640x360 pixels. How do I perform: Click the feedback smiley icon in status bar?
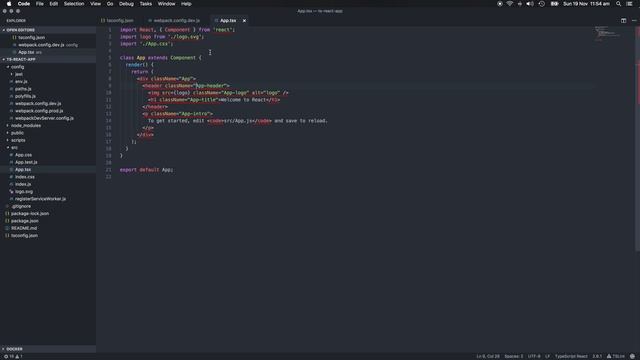632,356
